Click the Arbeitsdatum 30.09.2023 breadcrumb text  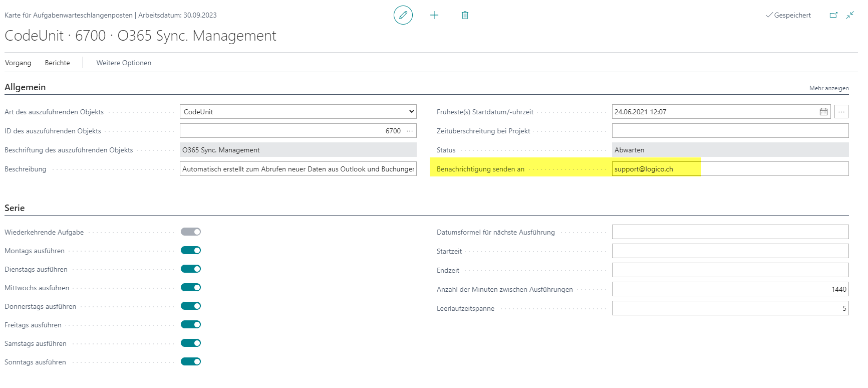point(177,15)
